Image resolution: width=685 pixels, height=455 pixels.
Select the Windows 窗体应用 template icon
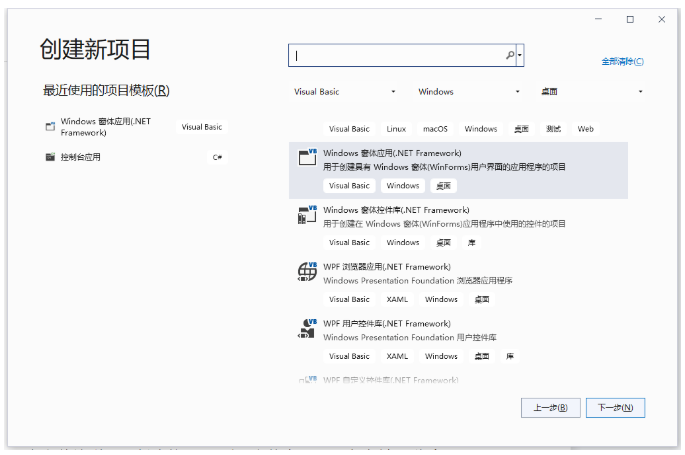coord(308,157)
